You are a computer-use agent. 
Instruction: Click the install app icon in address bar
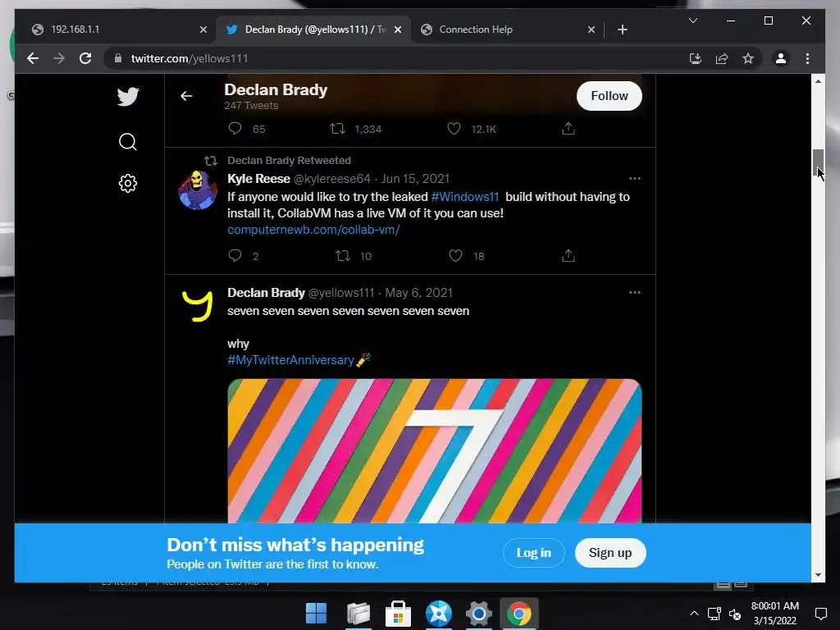click(x=696, y=58)
